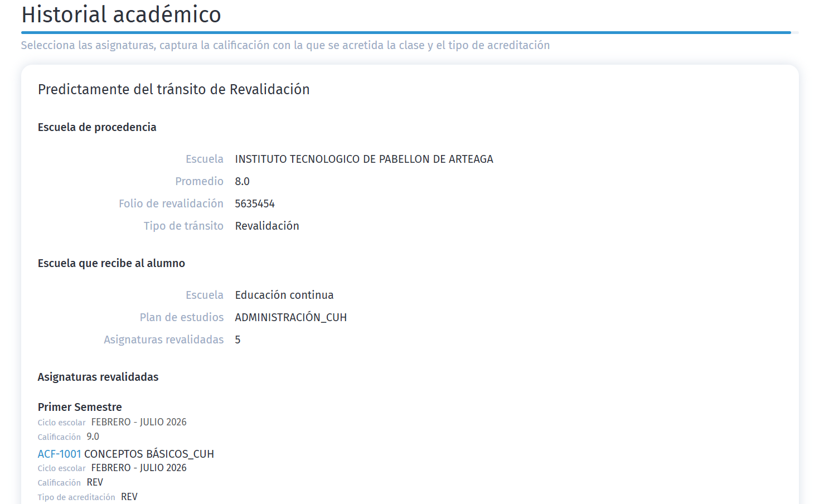Select the instructions text below the title

(x=285, y=45)
